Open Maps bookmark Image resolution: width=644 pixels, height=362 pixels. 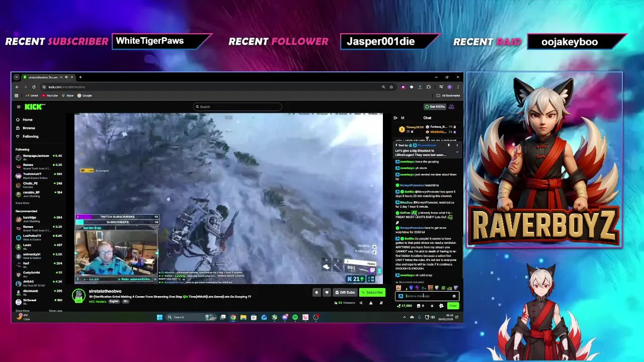(68, 96)
